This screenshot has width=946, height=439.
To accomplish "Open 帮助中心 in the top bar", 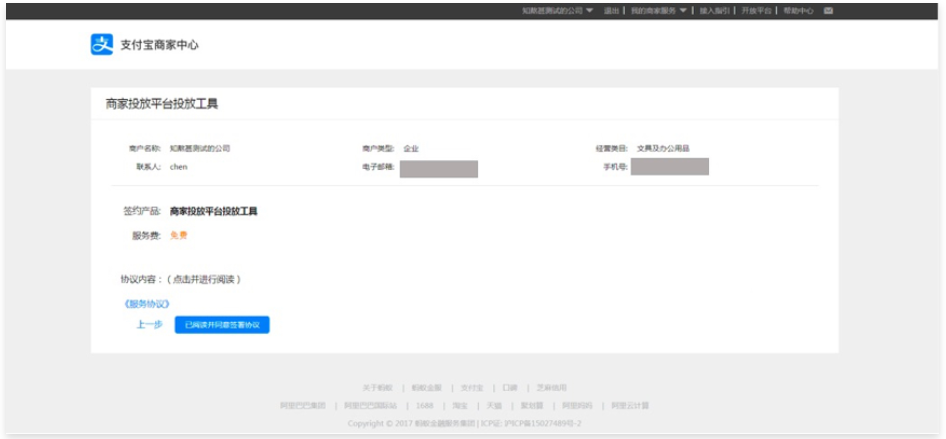I will click(x=798, y=11).
